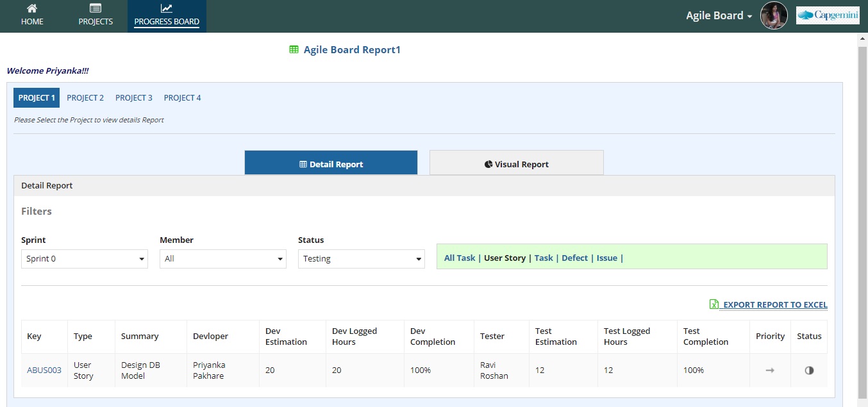Open the Status dropdown showing Testing
868x407 pixels.
361,258
